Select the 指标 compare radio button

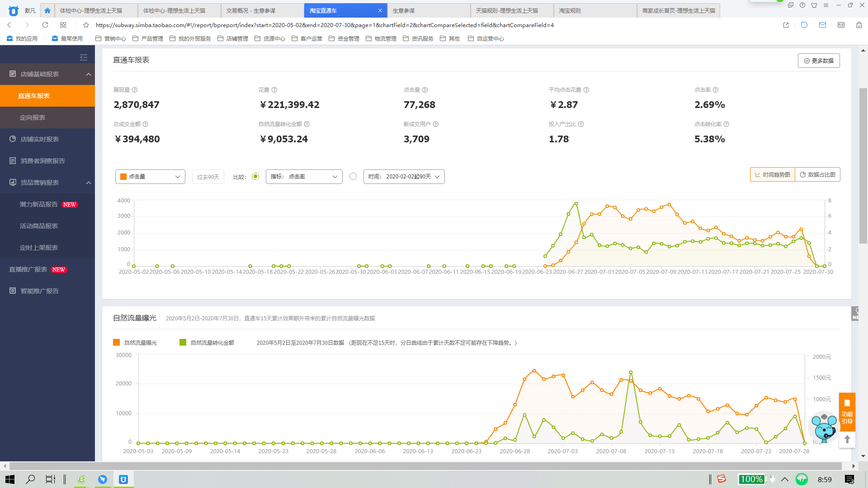click(255, 176)
